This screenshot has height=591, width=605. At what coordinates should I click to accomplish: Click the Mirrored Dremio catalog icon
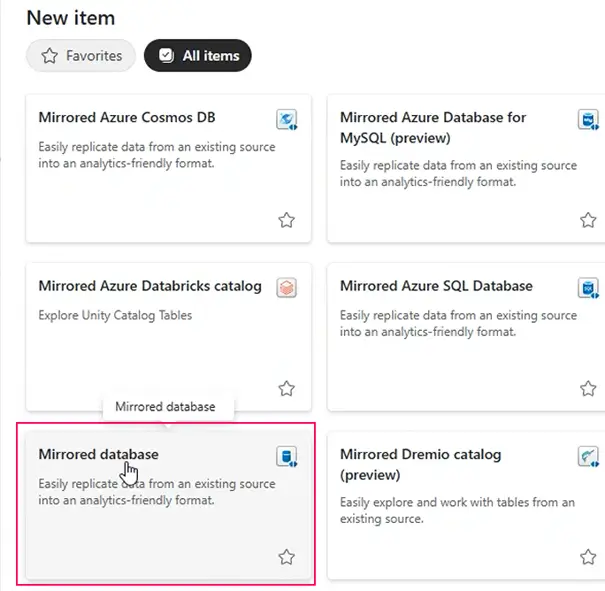pyautogui.click(x=588, y=456)
